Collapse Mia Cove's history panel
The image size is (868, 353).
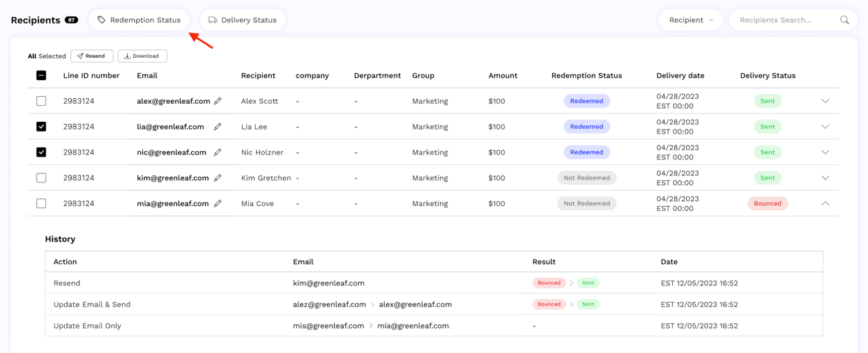825,203
